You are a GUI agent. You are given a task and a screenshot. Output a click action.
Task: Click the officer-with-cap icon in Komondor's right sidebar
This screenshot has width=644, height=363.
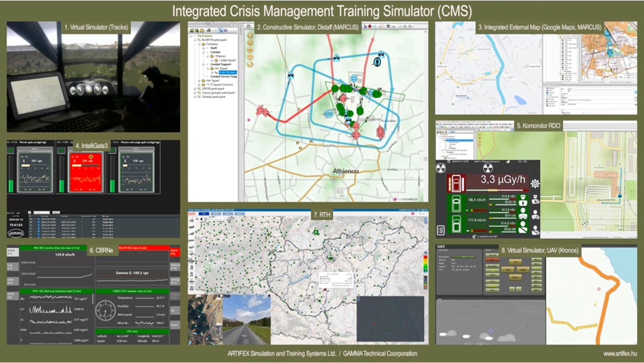pyautogui.click(x=535, y=200)
